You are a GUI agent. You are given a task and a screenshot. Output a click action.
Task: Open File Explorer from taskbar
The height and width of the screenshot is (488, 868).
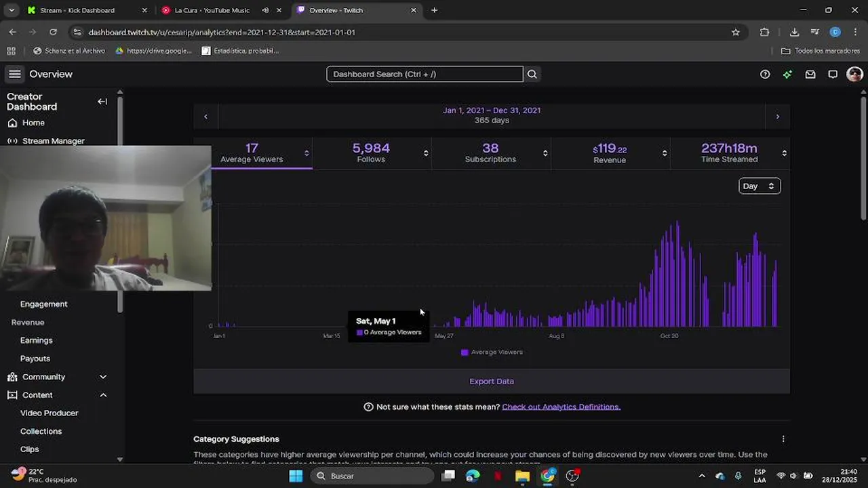click(x=522, y=476)
